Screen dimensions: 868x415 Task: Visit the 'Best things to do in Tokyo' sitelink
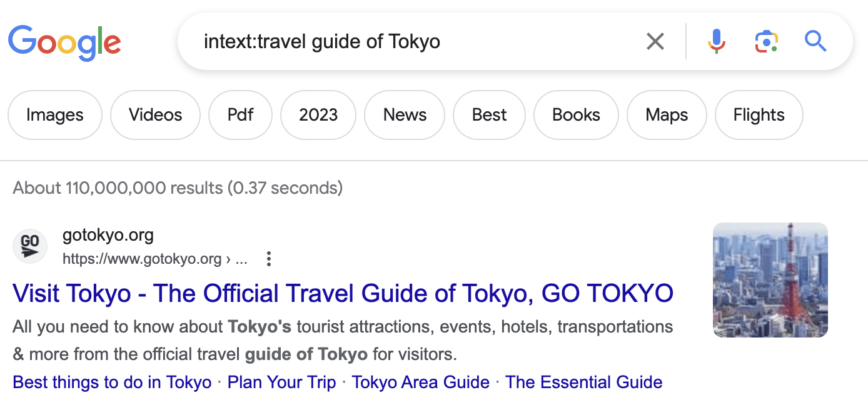[111, 382]
